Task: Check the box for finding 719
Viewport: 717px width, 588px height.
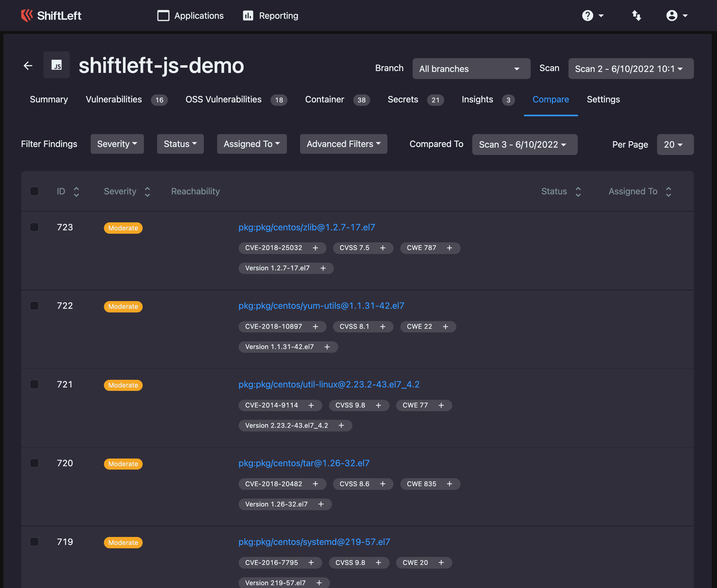Action: (34, 542)
